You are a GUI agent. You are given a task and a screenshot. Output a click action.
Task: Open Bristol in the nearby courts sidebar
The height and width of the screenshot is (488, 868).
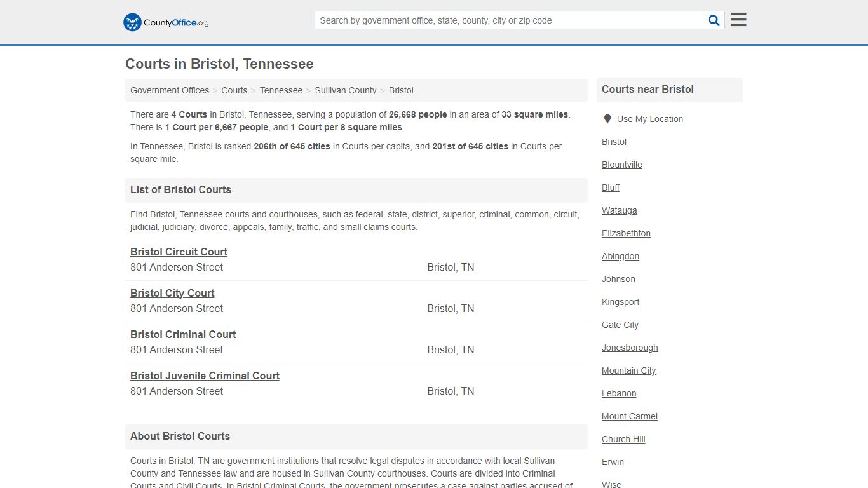point(614,142)
